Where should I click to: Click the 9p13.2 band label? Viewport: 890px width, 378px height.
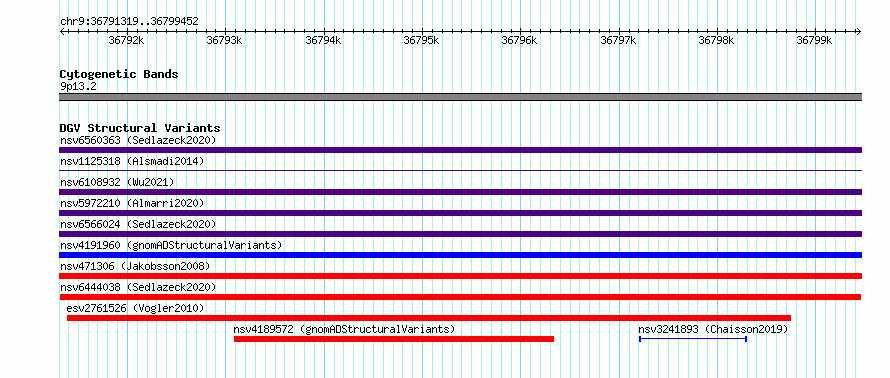coord(78,87)
